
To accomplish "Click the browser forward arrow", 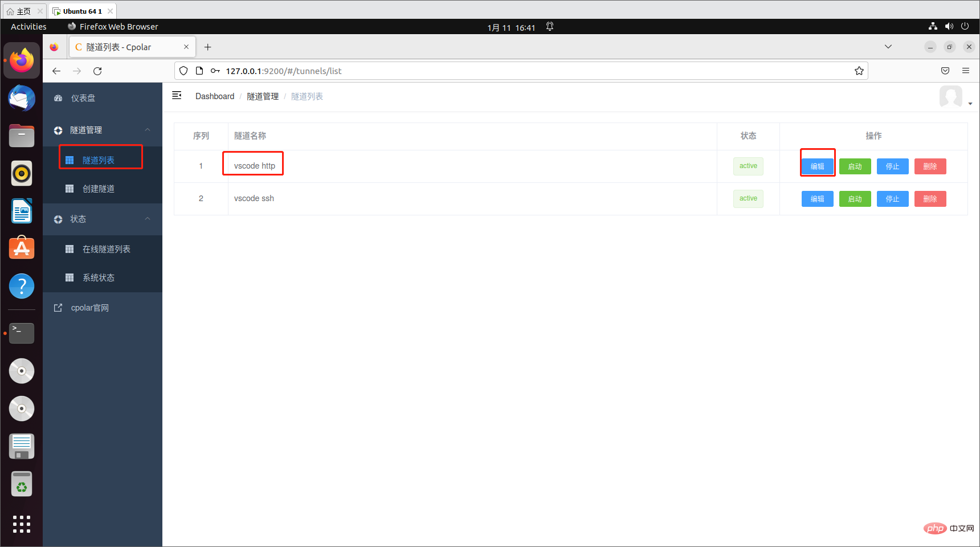I will [x=77, y=71].
